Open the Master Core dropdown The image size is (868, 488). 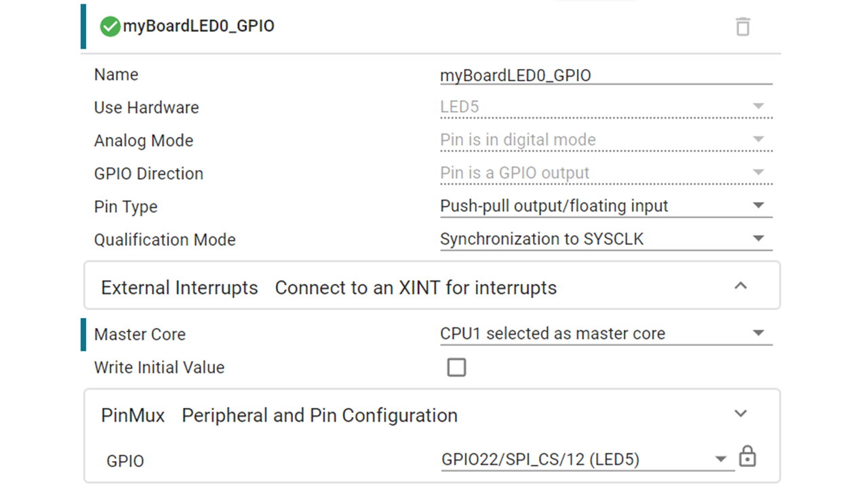[758, 333]
